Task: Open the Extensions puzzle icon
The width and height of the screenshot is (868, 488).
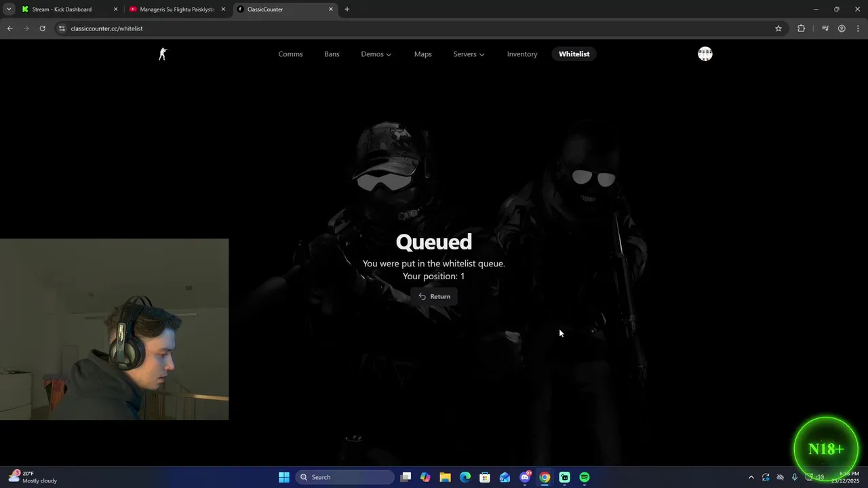Action: [x=802, y=28]
